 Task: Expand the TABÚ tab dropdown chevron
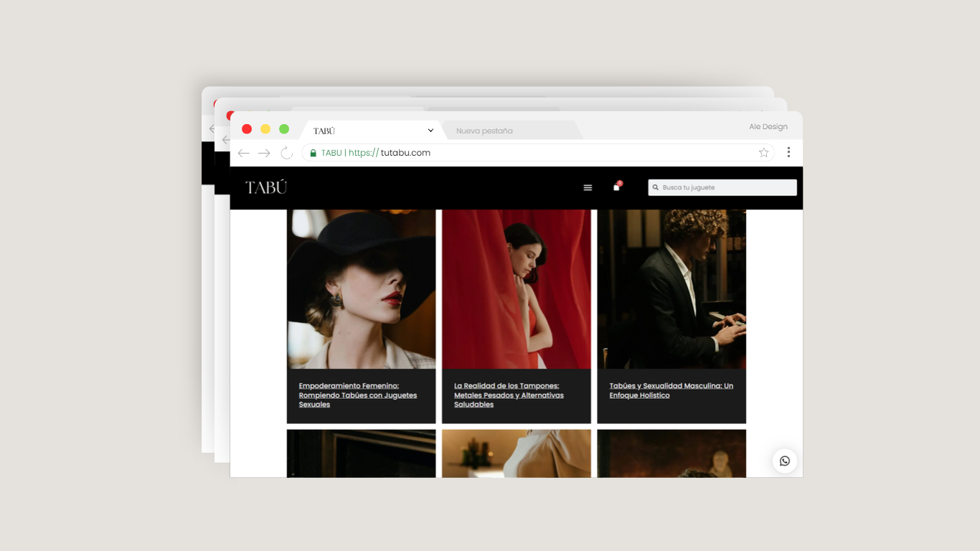coord(430,131)
